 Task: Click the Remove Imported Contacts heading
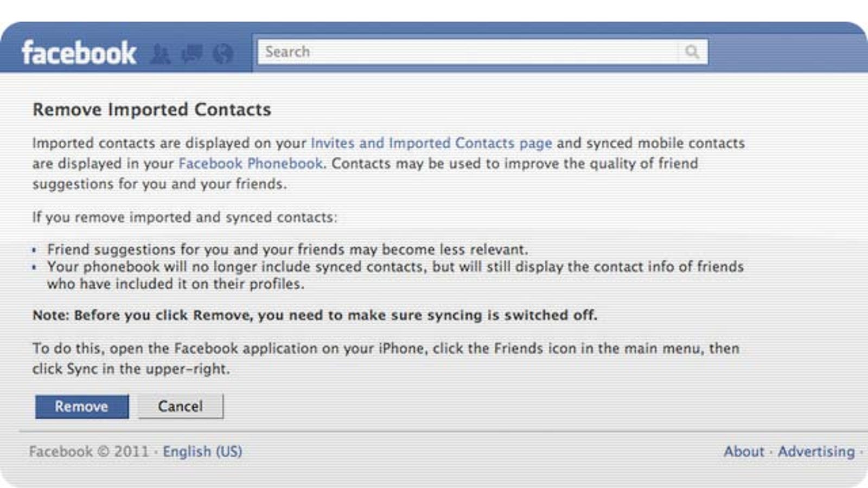tap(152, 110)
